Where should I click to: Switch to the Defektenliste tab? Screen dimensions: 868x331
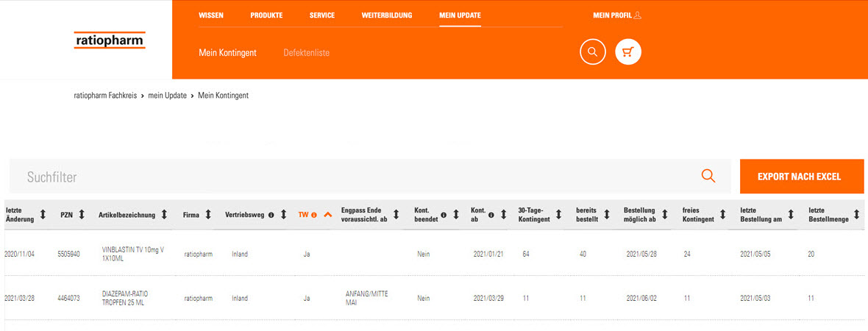[x=306, y=53]
